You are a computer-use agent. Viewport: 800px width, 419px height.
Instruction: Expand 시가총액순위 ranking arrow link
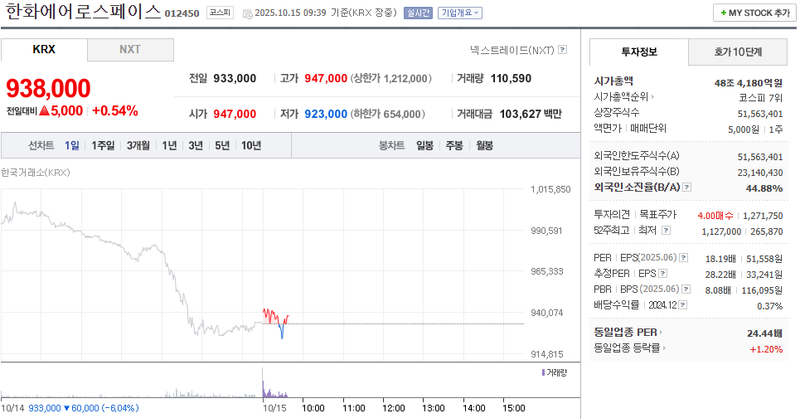point(651,97)
